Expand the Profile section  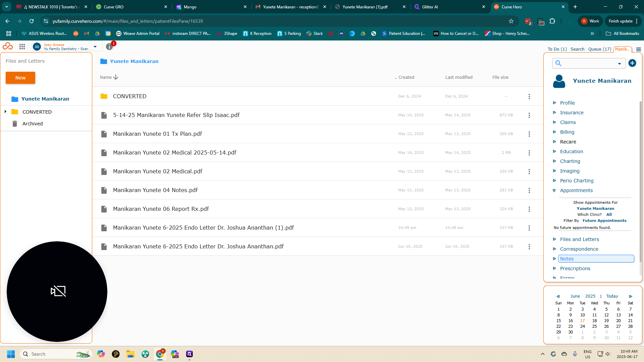coord(554,103)
